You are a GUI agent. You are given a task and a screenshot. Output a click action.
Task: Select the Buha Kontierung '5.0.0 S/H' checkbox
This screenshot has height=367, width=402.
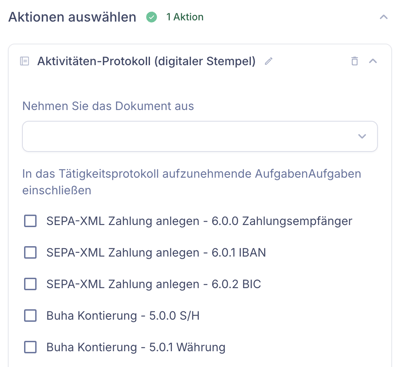[30, 316]
